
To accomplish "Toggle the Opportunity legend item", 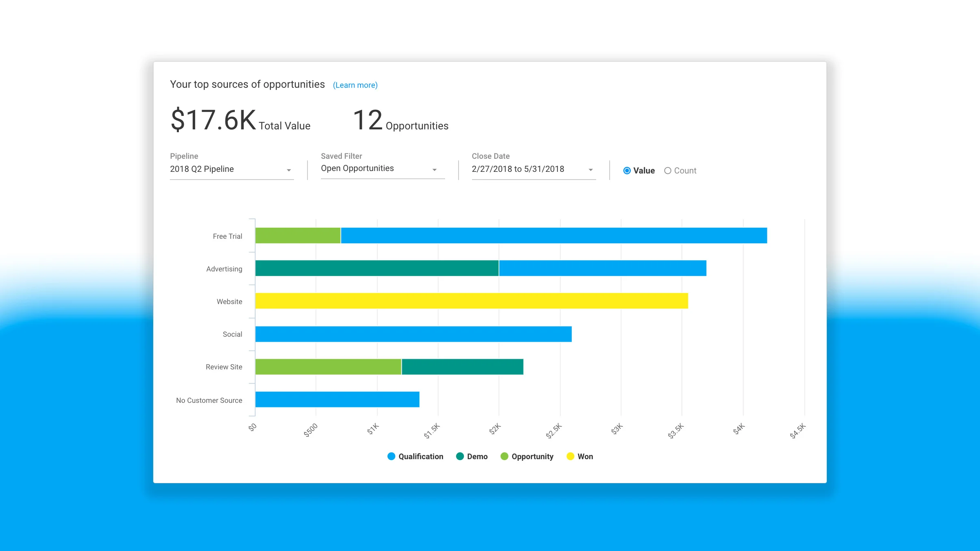I will pyautogui.click(x=527, y=456).
